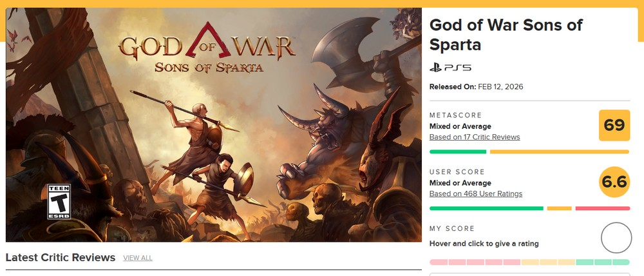Click the yellow segment of Metascore distribution bar
This screenshot has width=644, height=276.
(x=559, y=152)
